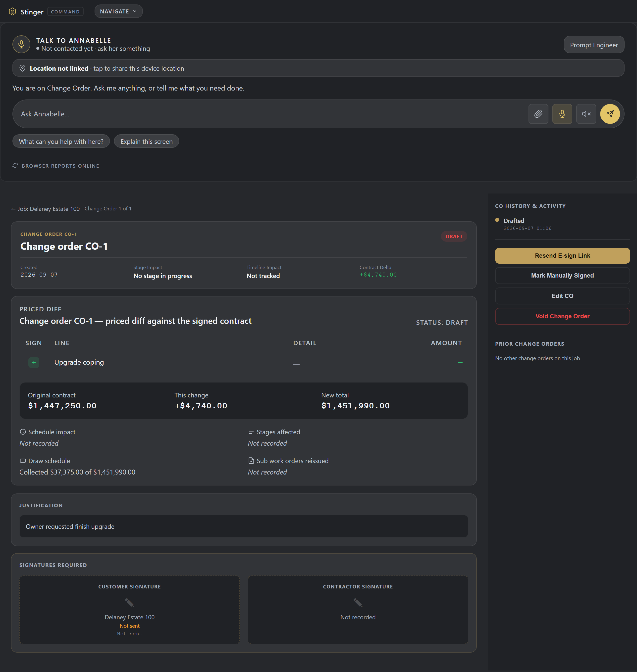
Task: Click the Original contract $1,447,250.00 value
Action: pos(62,406)
